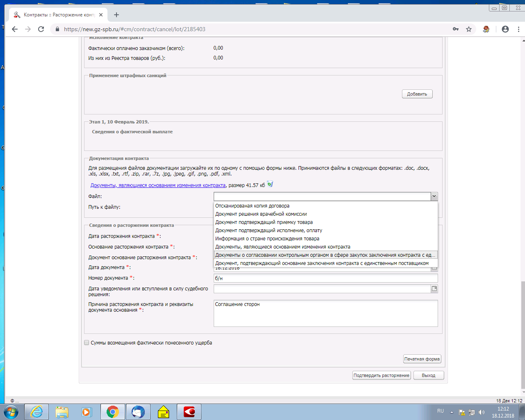Close the Контракты tab

coord(101,15)
